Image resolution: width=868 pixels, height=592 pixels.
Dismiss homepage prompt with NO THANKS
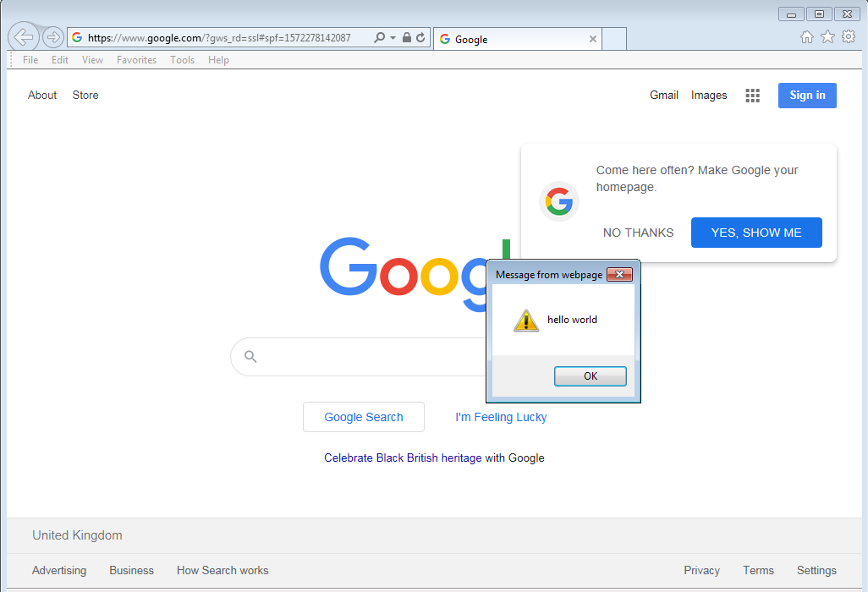point(638,233)
